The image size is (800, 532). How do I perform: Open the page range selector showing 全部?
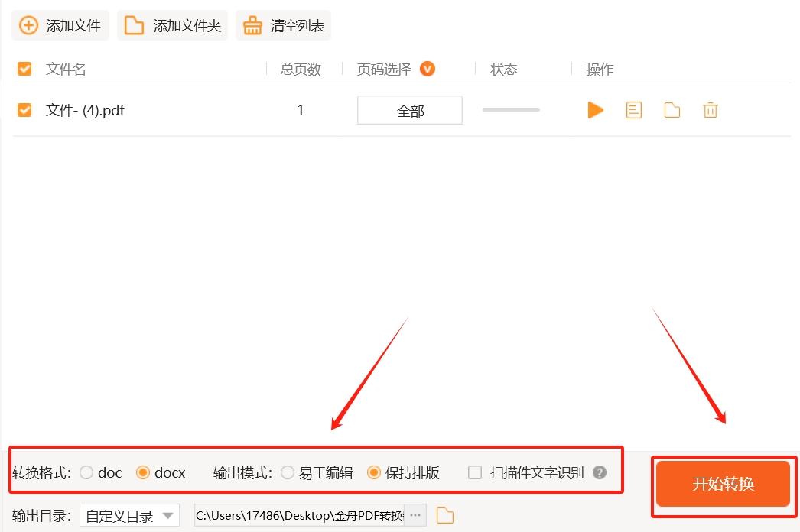tap(409, 110)
